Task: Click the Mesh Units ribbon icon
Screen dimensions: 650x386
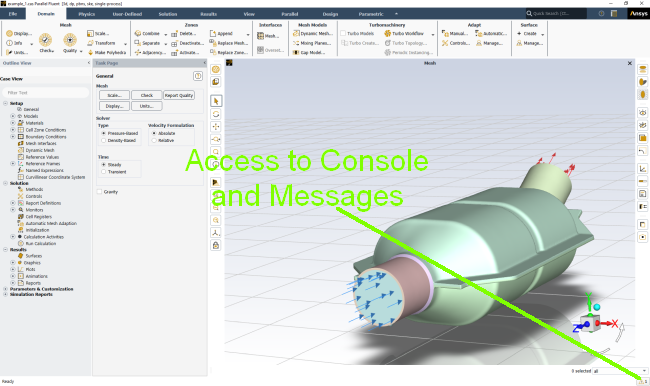Action: [x=17, y=53]
